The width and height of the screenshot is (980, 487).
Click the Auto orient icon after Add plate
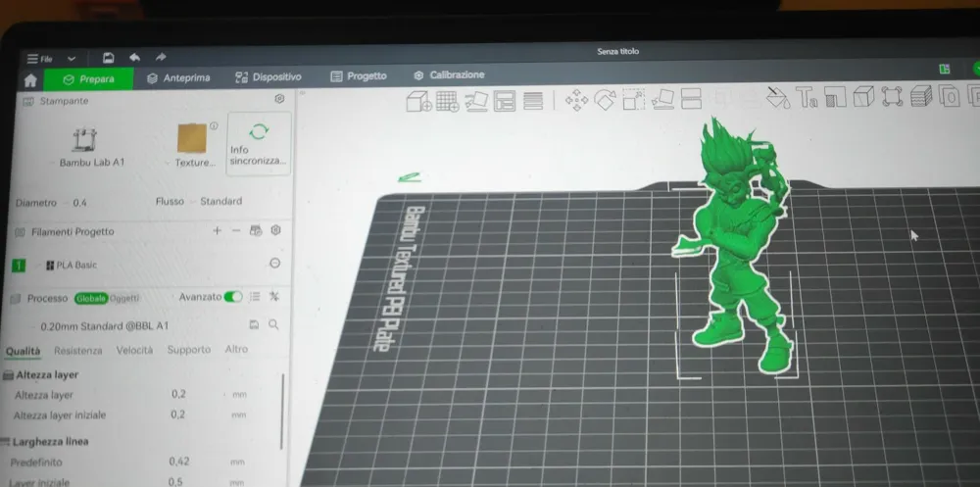point(476,101)
